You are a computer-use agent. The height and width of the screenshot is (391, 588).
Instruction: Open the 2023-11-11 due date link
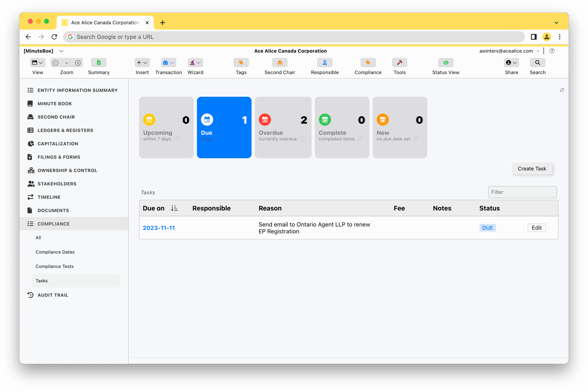159,228
